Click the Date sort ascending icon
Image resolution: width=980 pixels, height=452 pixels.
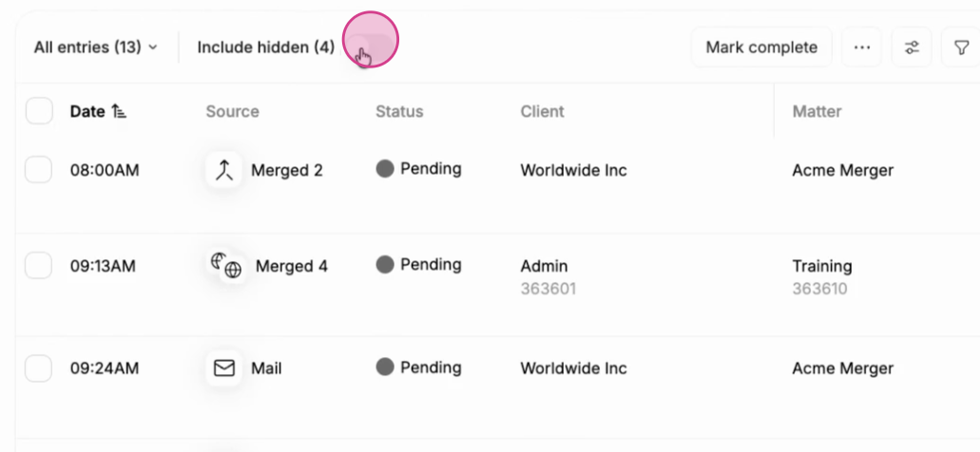click(119, 111)
